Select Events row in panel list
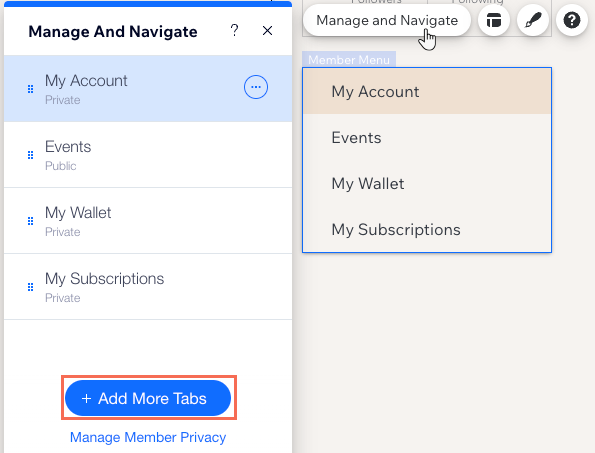 coord(148,155)
